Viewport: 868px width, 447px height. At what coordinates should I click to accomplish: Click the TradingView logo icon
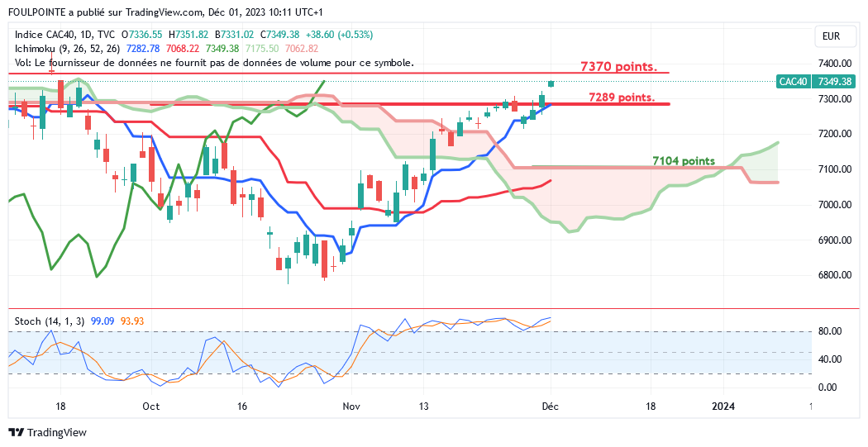tap(16, 432)
